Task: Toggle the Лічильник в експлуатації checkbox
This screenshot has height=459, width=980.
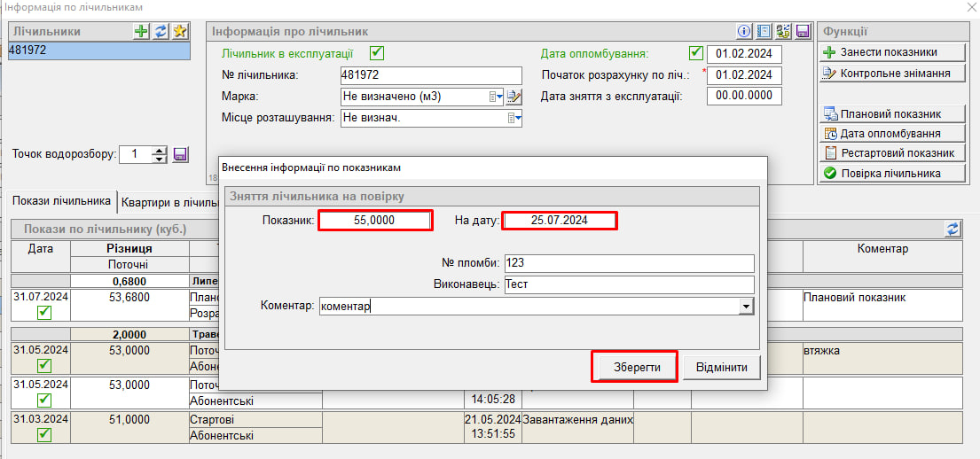Action: click(x=377, y=53)
